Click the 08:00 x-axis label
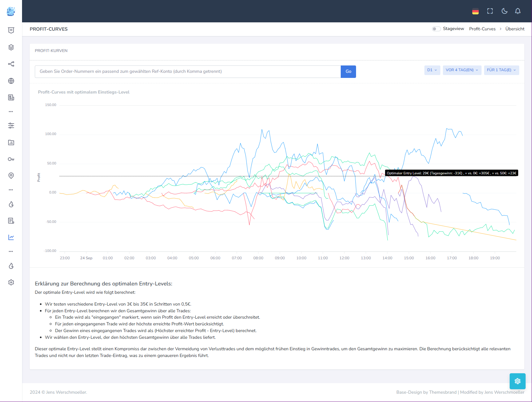Image resolution: width=532 pixels, height=402 pixels. [x=258, y=258]
